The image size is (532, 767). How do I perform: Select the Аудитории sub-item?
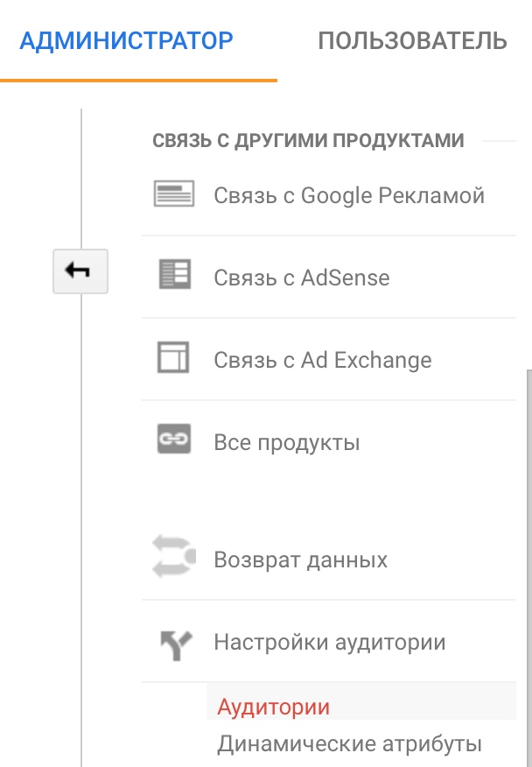[274, 707]
